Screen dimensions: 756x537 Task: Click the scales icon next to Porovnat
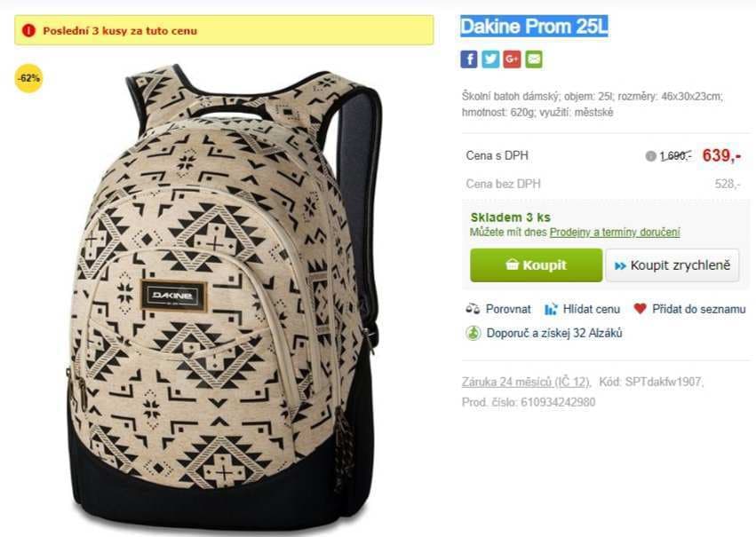473,309
